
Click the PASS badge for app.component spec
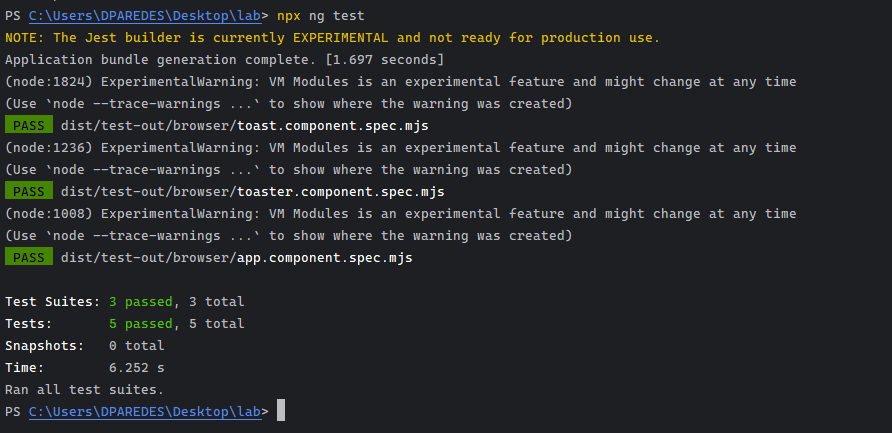(x=28, y=258)
